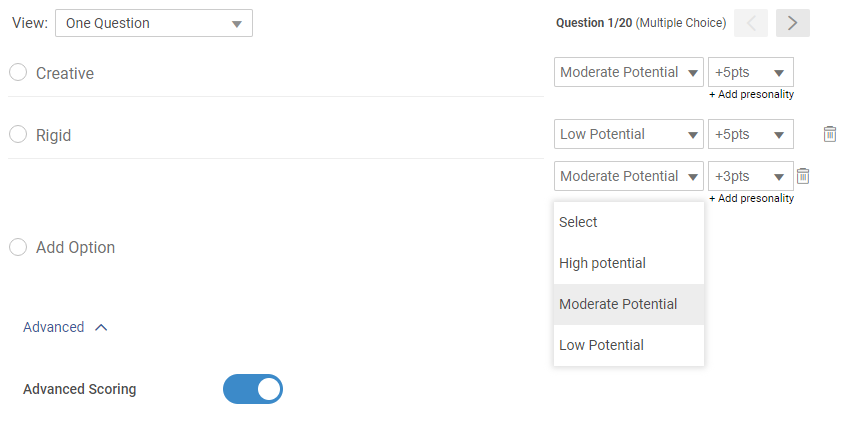Open the View One Question dropdown
The width and height of the screenshot is (860, 431).
[154, 23]
